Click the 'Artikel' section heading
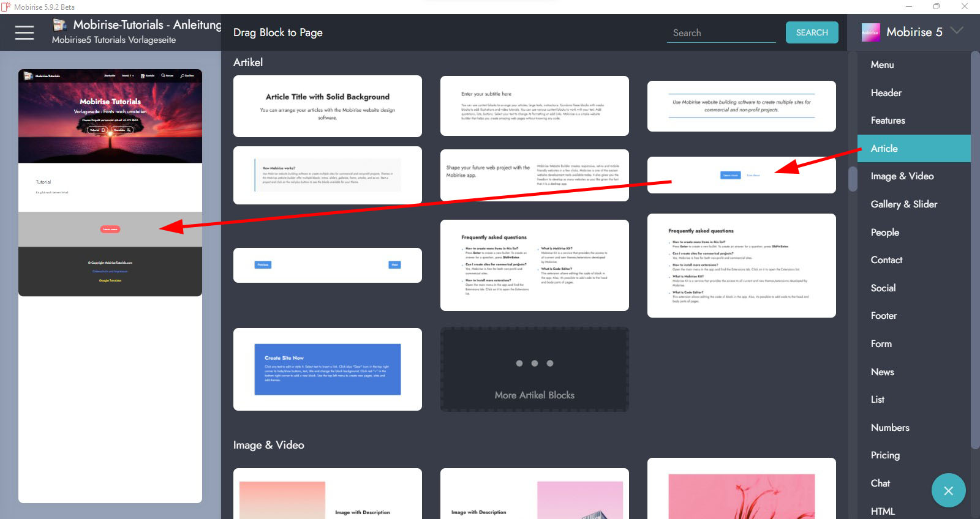Viewport: 980px width, 519px height. (248, 62)
